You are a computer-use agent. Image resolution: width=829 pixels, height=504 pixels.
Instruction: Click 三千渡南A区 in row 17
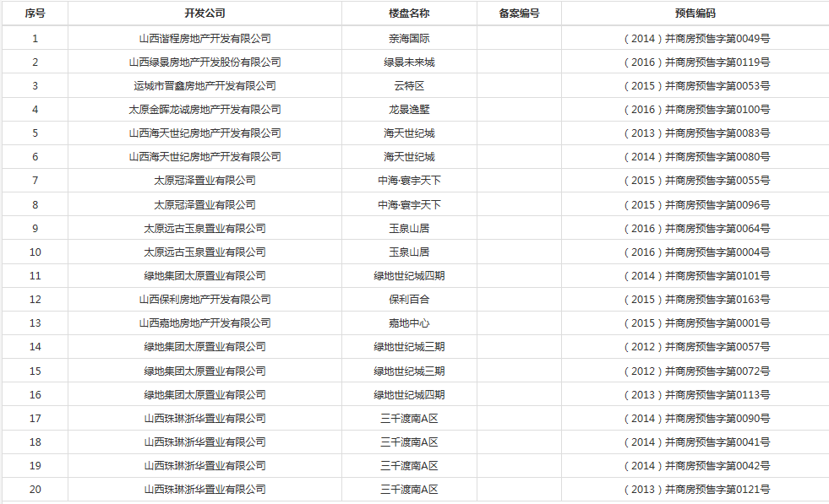(409, 419)
